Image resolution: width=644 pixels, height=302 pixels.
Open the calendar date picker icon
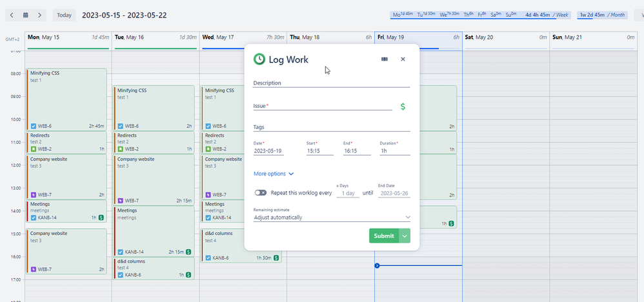[25, 15]
